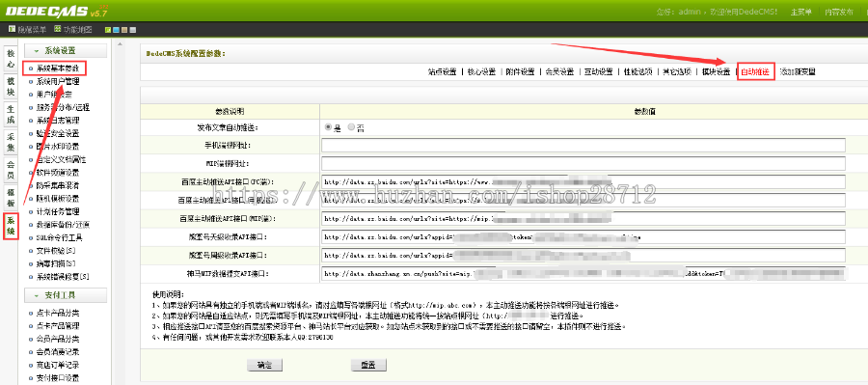The height and width of the screenshot is (385, 868).
Task: Click the 确定 confirm button
Action: pos(265,366)
